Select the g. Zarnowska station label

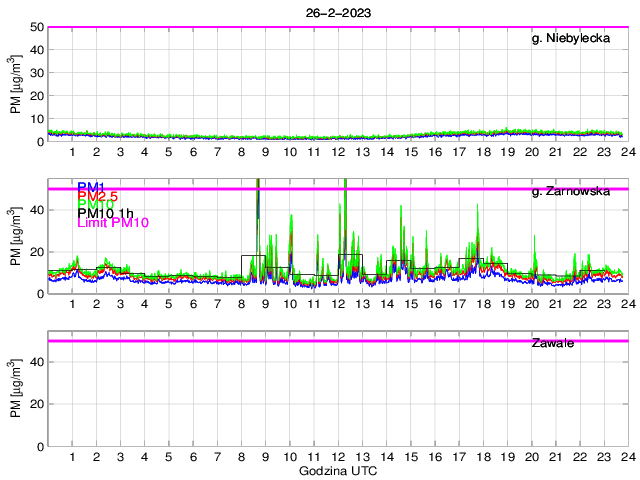click(571, 190)
